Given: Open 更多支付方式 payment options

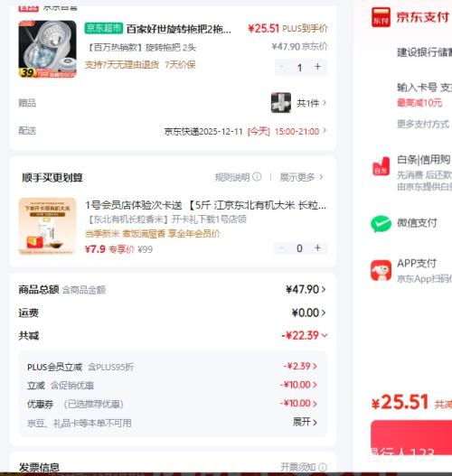Looking at the screenshot, I should coord(423,124).
